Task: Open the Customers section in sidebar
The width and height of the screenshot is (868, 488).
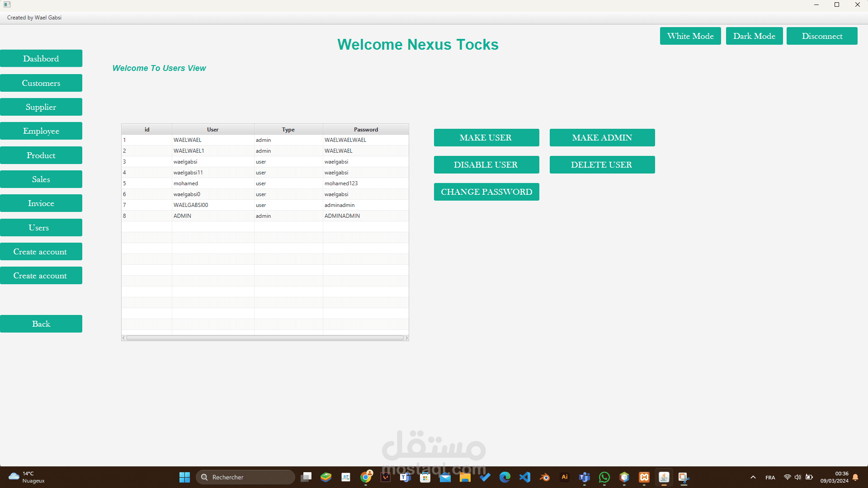Action: 41,83
